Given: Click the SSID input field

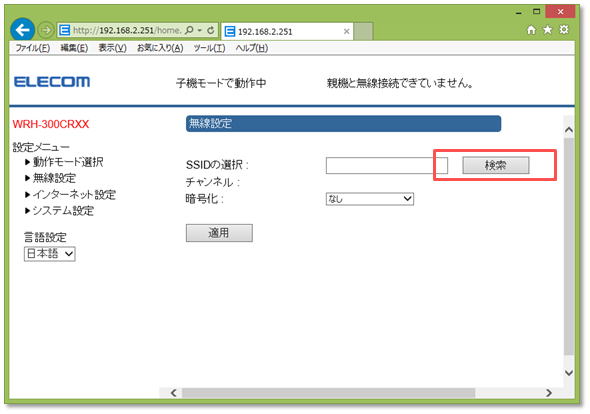Looking at the screenshot, I should point(386,165).
